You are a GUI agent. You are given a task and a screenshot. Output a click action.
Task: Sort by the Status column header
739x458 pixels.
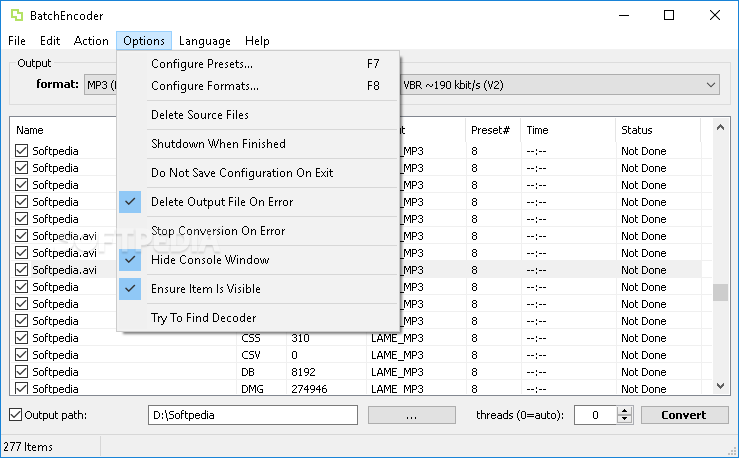658,130
